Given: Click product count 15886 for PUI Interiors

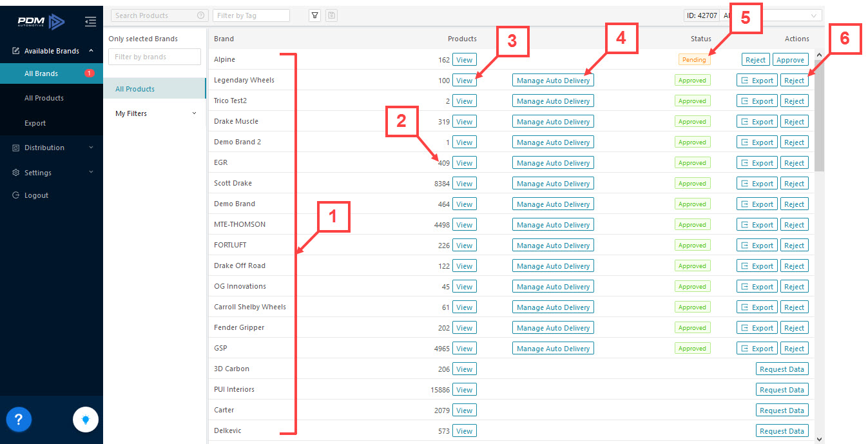Looking at the screenshot, I should click(x=440, y=390).
